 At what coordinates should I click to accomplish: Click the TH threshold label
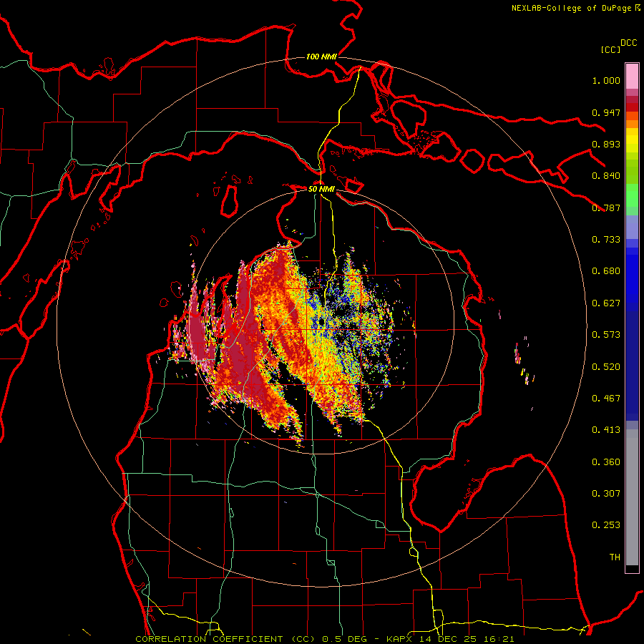coord(615,557)
